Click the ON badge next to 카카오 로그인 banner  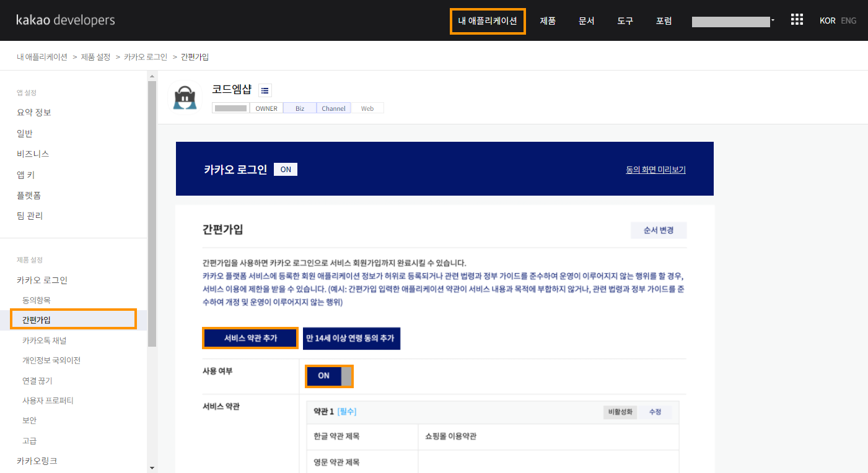pyautogui.click(x=286, y=169)
